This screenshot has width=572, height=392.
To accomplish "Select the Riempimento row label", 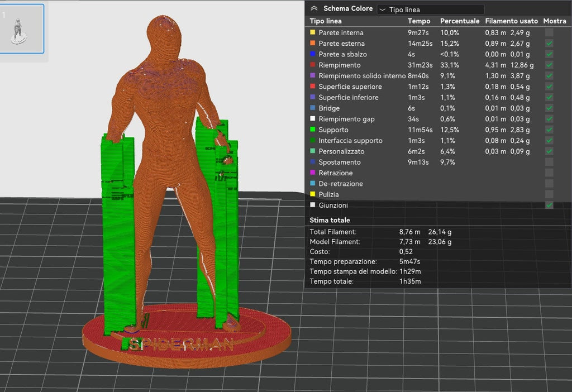I will [x=340, y=65].
